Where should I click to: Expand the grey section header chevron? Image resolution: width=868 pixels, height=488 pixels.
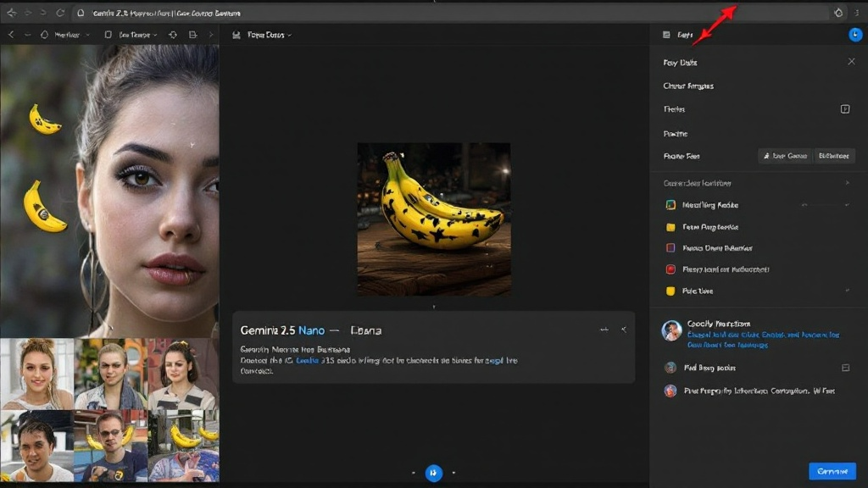pos(847,183)
